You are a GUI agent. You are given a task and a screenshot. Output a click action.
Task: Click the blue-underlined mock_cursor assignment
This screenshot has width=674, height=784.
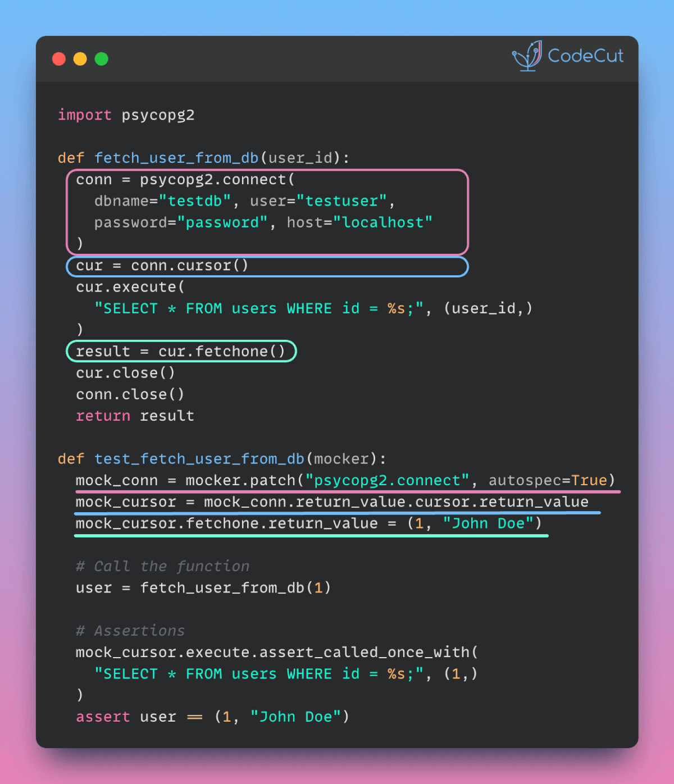(x=331, y=502)
